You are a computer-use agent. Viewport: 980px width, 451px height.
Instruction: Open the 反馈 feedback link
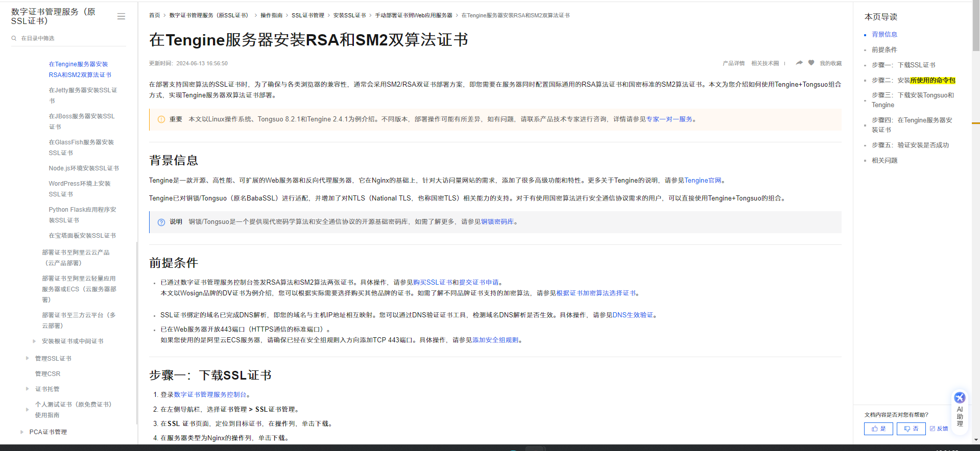939,429
